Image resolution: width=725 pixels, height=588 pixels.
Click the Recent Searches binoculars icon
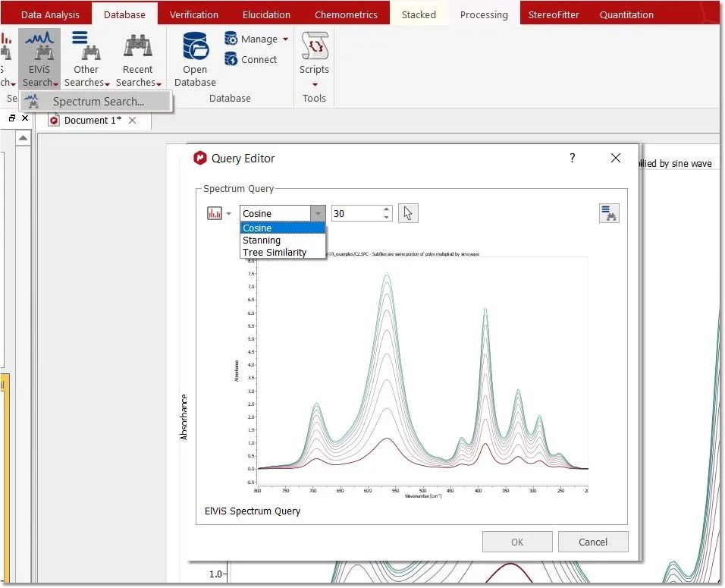click(x=137, y=47)
